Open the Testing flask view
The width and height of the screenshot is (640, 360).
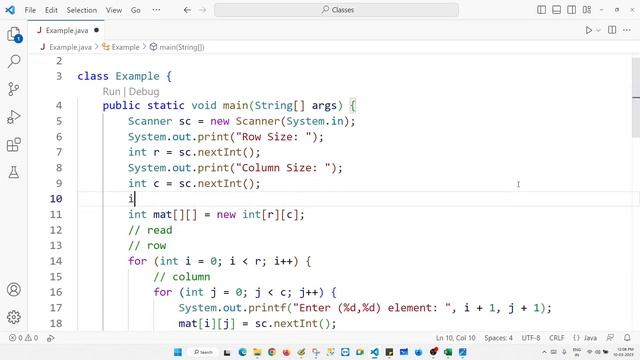(14, 172)
